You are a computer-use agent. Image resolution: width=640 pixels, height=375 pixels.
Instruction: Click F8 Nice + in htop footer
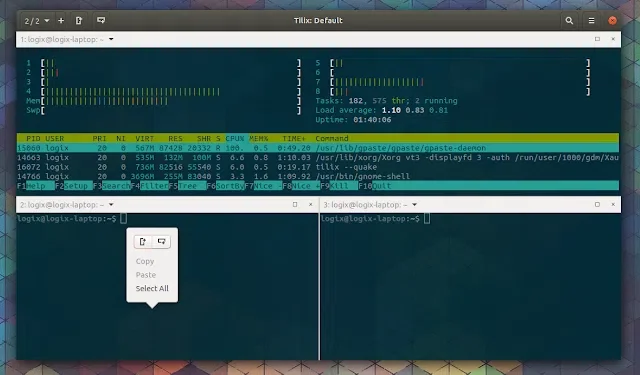[x=302, y=186]
